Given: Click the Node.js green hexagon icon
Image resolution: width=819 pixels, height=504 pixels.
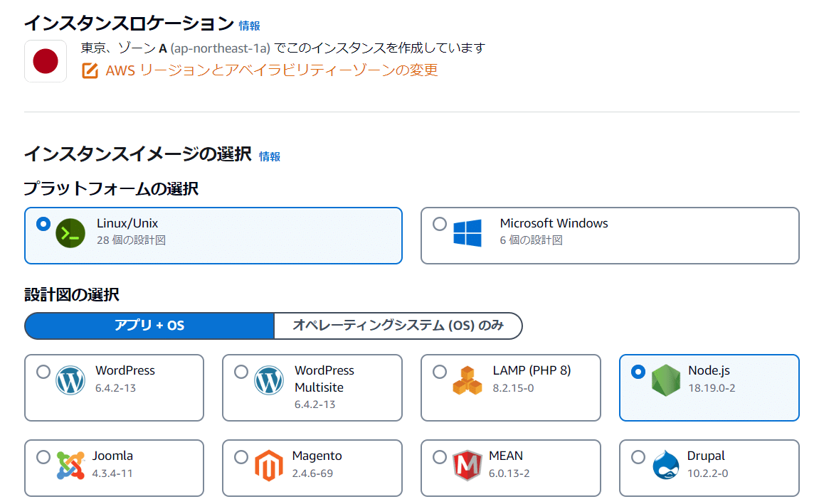Looking at the screenshot, I should (x=666, y=380).
